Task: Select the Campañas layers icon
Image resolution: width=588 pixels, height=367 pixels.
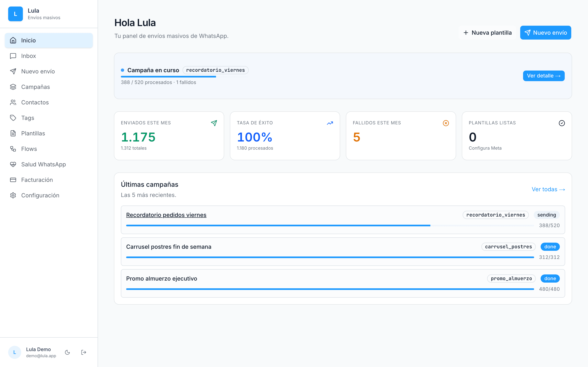Action: point(13,87)
